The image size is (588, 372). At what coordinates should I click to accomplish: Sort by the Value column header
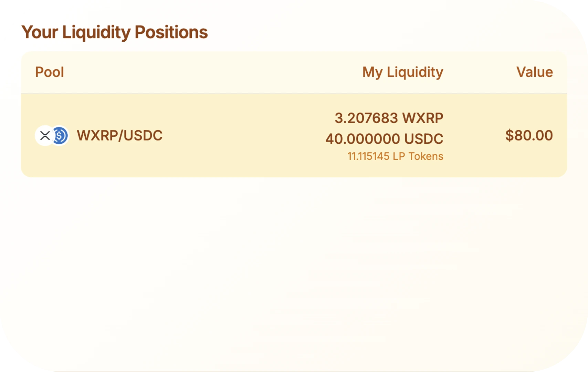pyautogui.click(x=535, y=72)
